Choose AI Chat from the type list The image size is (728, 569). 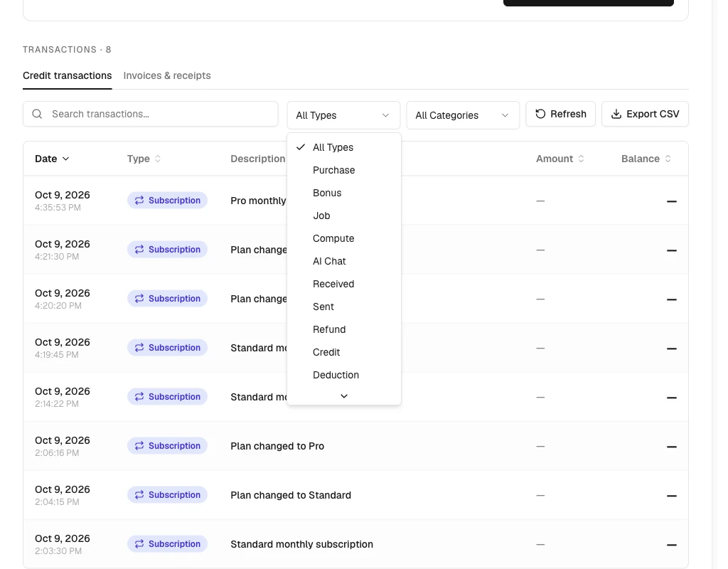coord(343,261)
